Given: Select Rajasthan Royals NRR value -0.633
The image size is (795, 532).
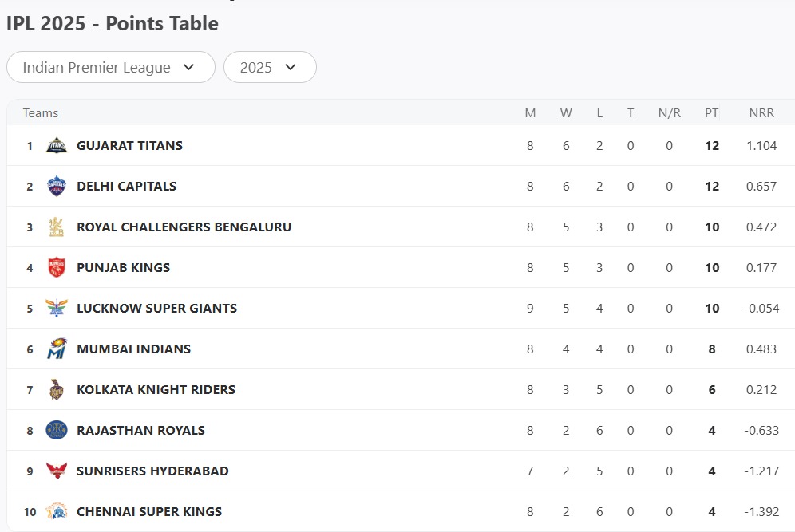Looking at the screenshot, I should pos(761,430).
